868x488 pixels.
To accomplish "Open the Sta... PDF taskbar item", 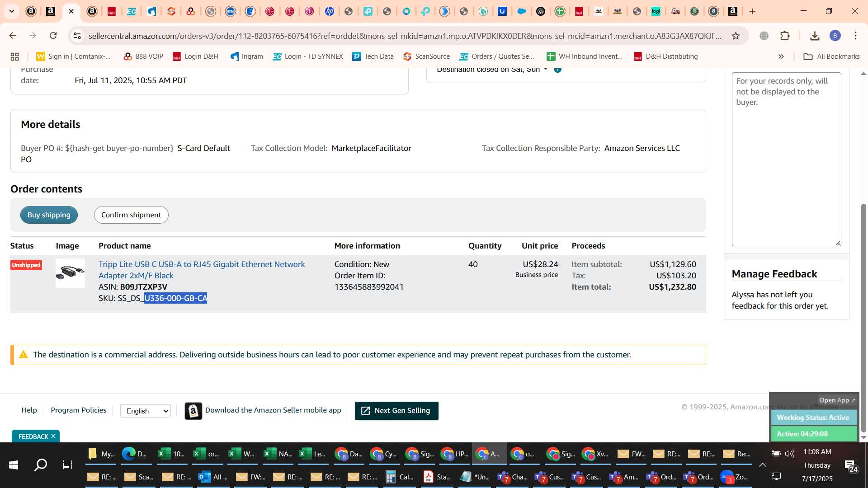I will (x=438, y=477).
